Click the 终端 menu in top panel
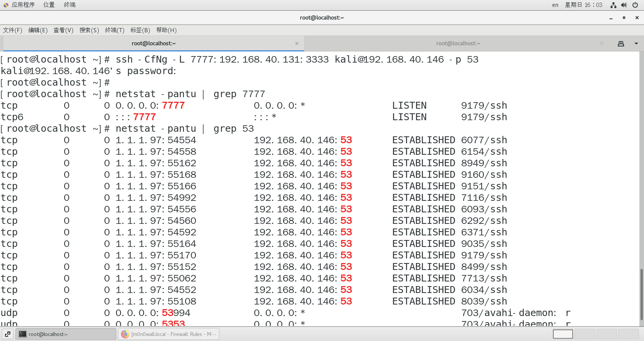 pos(70,5)
